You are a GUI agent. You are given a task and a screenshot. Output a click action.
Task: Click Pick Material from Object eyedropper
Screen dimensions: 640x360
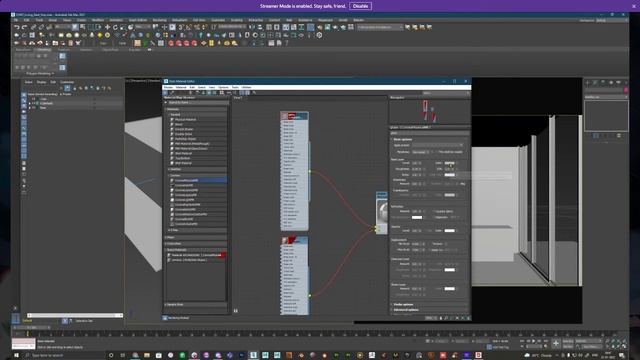point(171,93)
